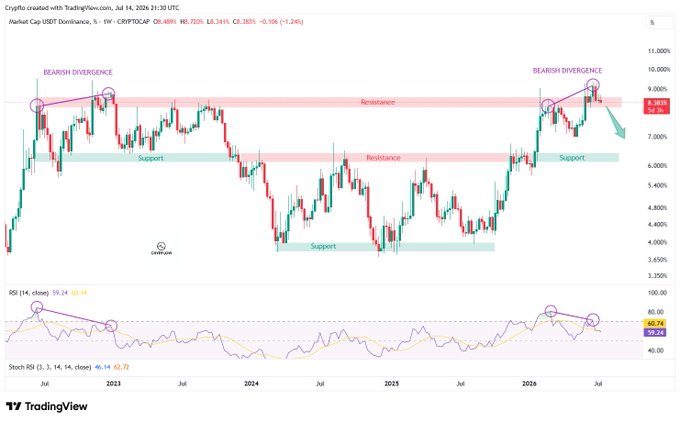The image size is (680, 422).
Task: Click the 7.000% price axis label
Action: [x=659, y=137]
